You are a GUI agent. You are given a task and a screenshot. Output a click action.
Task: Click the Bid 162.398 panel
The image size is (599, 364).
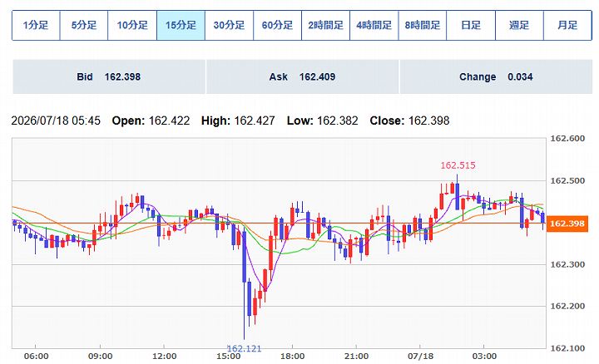pyautogui.click(x=109, y=76)
